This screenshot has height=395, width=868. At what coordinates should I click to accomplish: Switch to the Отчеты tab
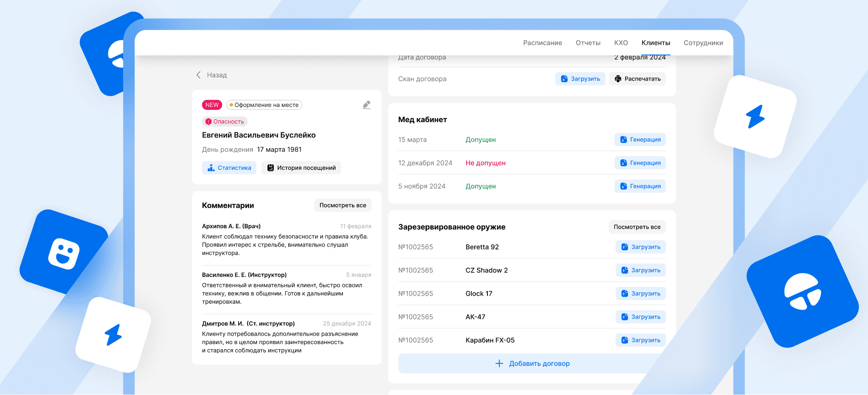pyautogui.click(x=588, y=43)
